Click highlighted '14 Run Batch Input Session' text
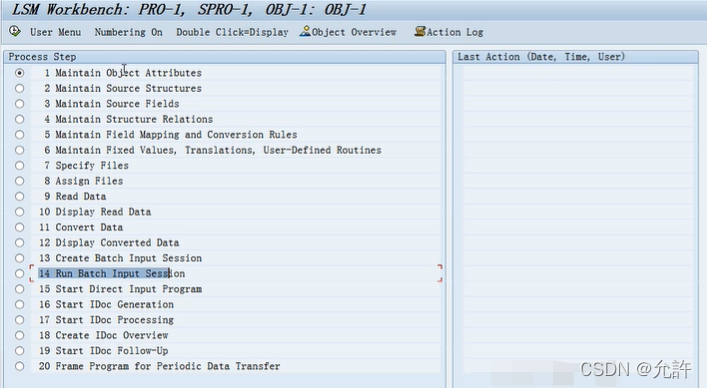 point(112,274)
